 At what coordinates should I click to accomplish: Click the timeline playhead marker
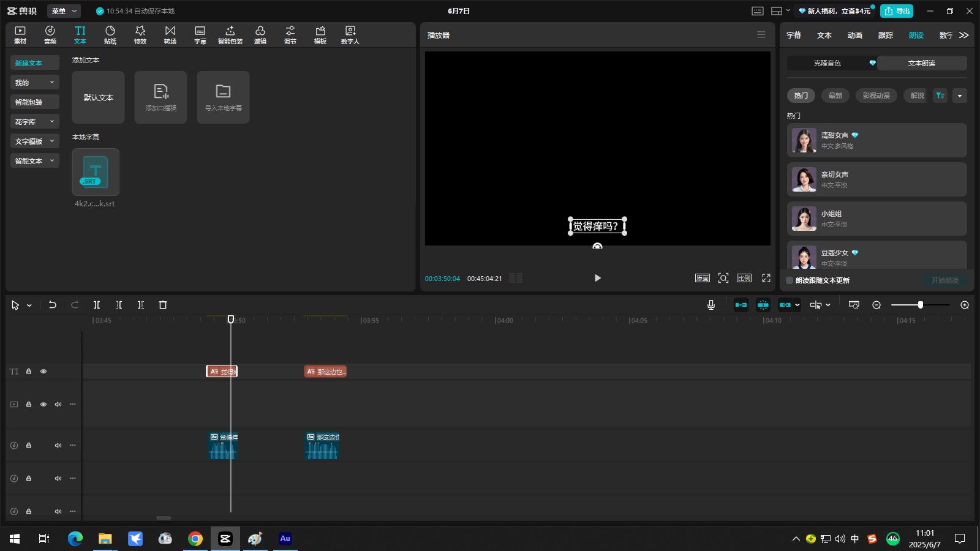click(231, 320)
